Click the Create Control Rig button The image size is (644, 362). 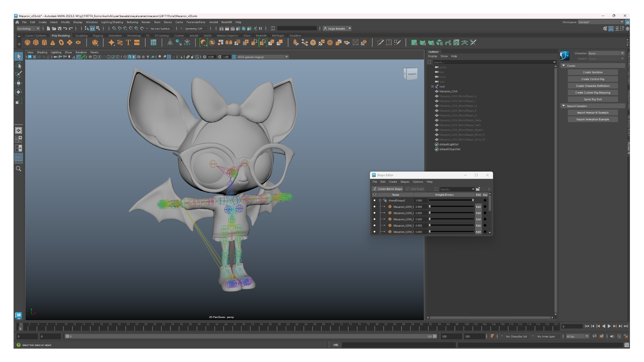593,79
